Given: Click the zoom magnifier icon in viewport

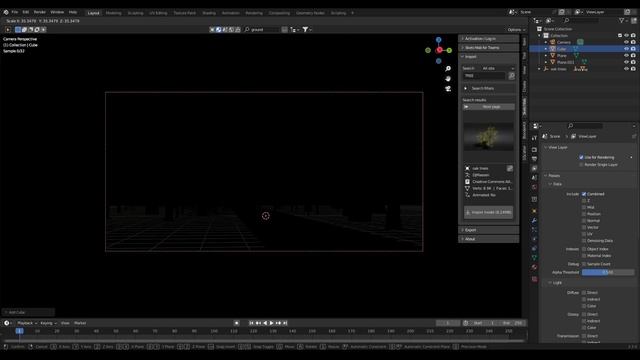Looking at the screenshot, I should point(448,69).
